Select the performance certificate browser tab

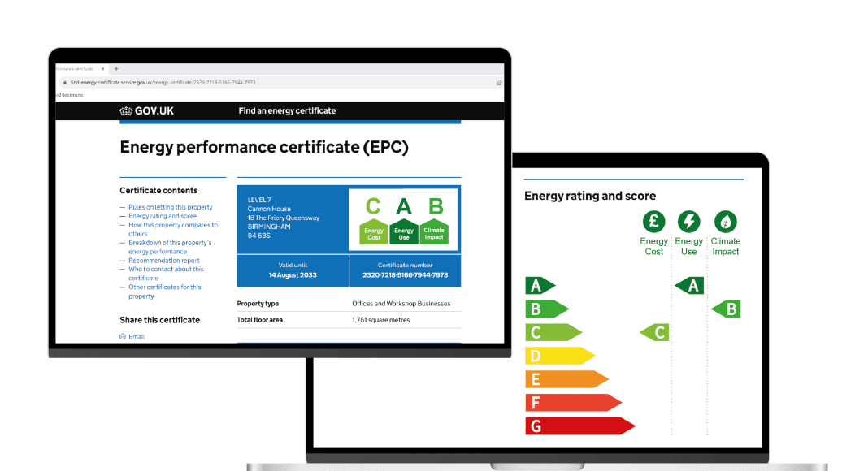point(76,68)
